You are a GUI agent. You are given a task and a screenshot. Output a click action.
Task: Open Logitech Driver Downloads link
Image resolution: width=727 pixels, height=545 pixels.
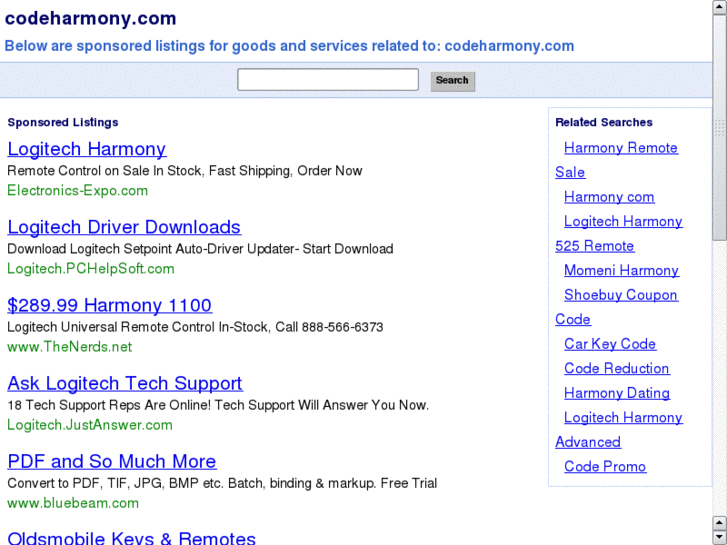(124, 227)
